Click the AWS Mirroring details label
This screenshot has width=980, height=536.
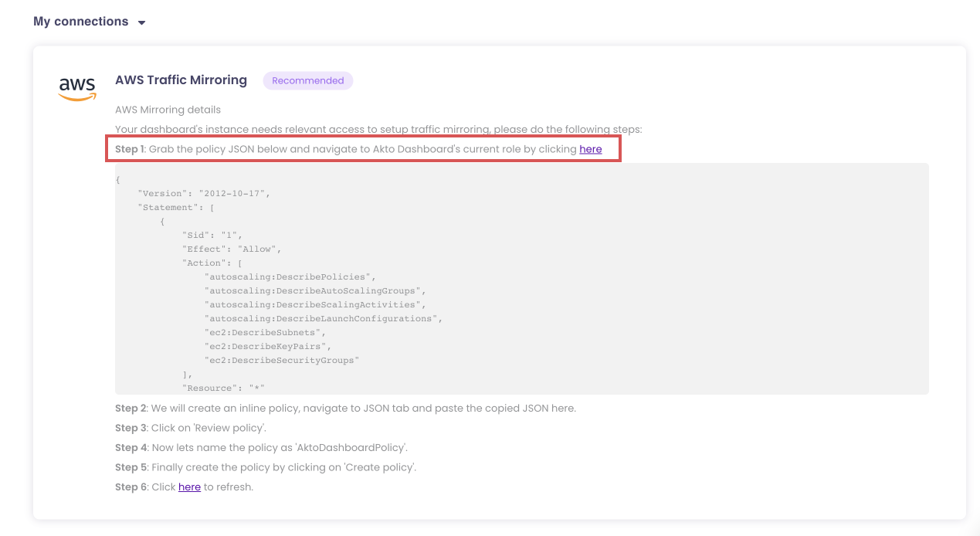pos(168,110)
